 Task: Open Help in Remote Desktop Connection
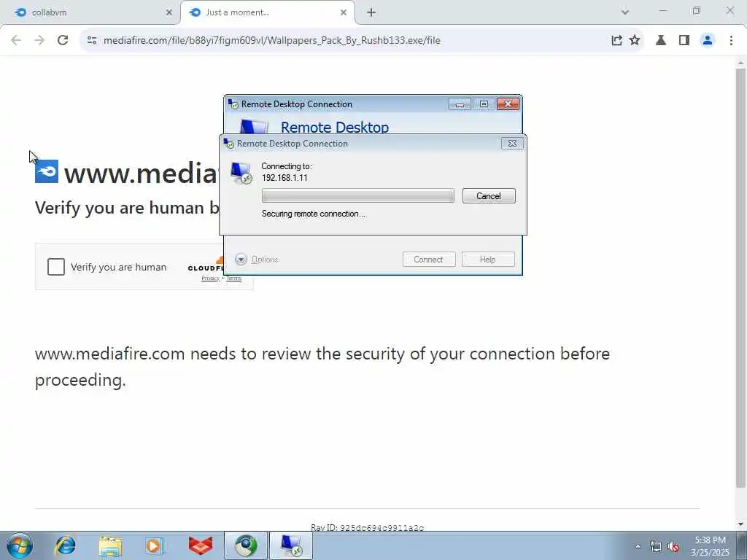point(488,260)
